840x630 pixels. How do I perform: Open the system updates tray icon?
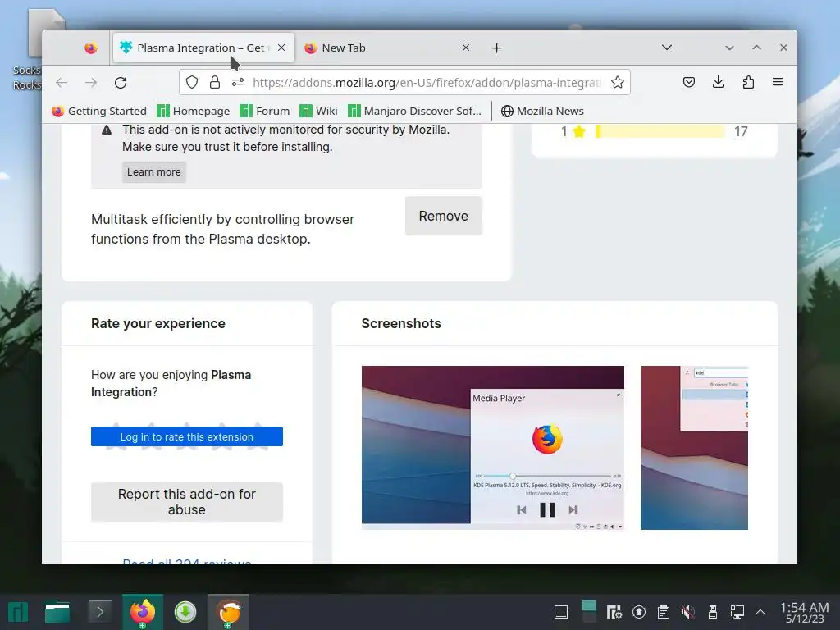pos(638,612)
